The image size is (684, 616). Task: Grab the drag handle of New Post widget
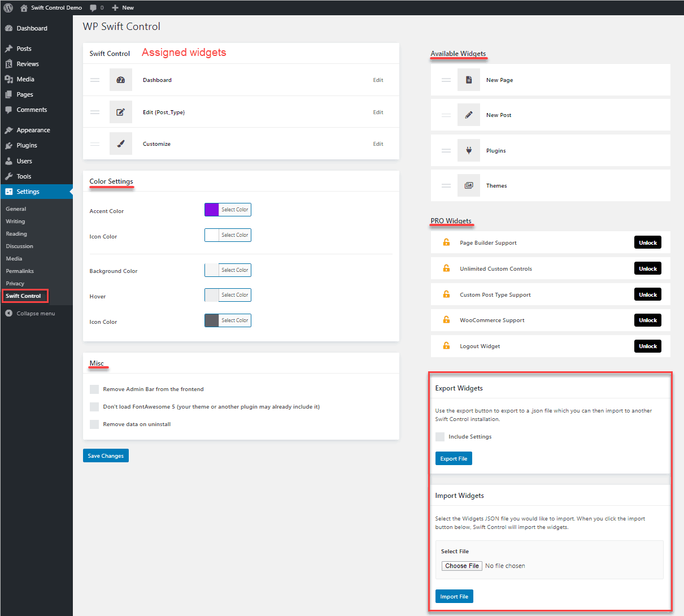446,115
